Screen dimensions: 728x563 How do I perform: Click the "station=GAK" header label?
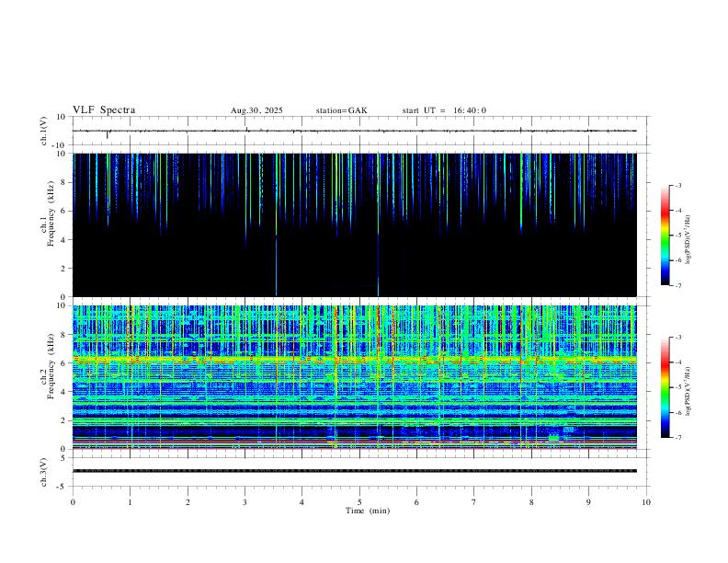click(x=341, y=110)
